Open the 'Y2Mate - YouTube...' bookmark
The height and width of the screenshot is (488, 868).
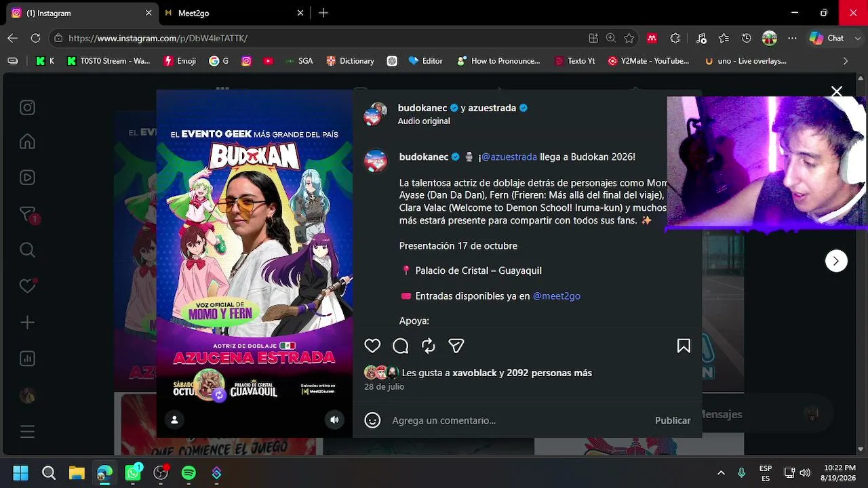point(649,61)
